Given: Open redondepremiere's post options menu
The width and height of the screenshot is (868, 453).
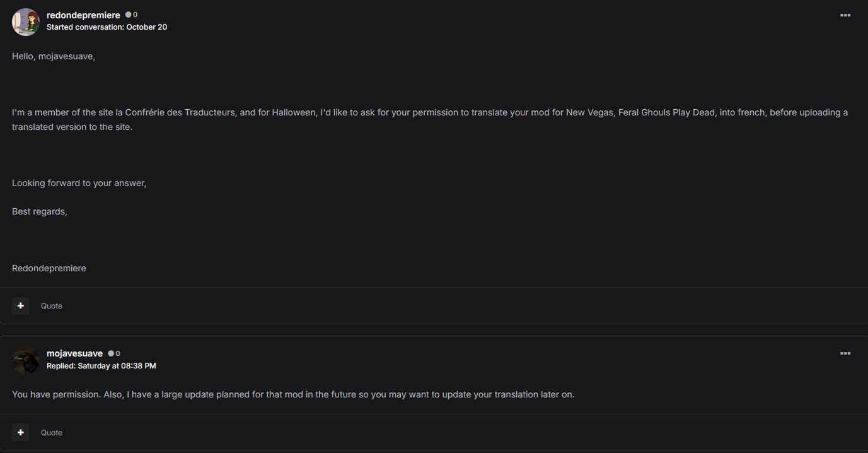Looking at the screenshot, I should click(x=845, y=15).
